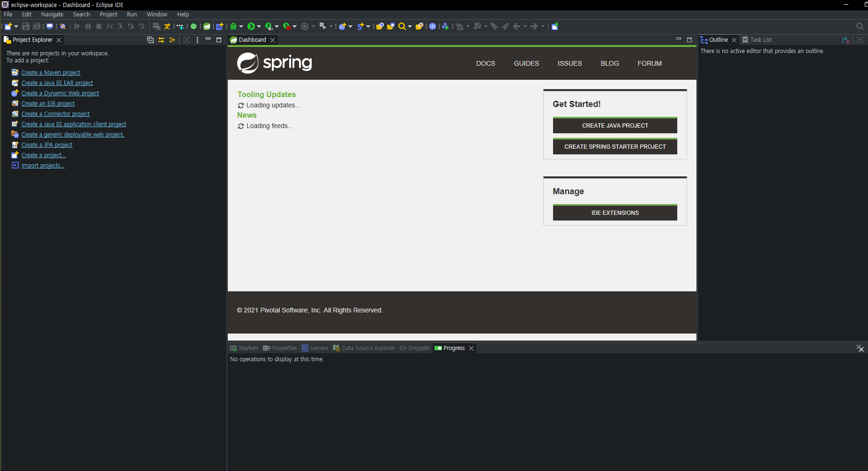Click CREATE SPRING STARTER PROJECT button

[615, 146]
